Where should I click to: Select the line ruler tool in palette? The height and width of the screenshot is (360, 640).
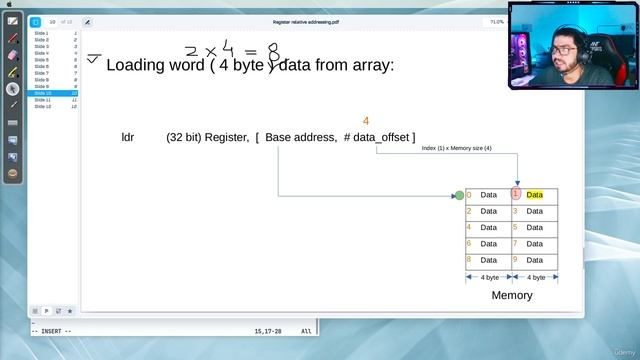13,122
